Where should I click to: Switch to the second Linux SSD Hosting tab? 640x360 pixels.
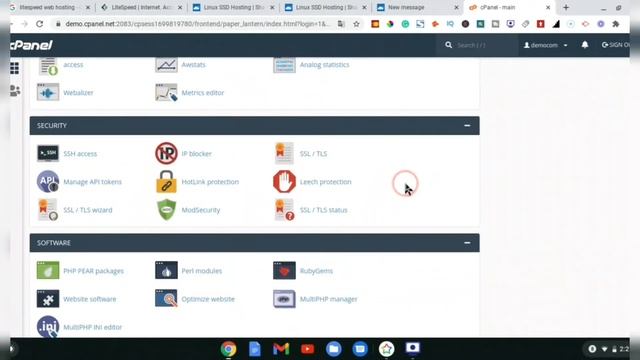click(325, 7)
